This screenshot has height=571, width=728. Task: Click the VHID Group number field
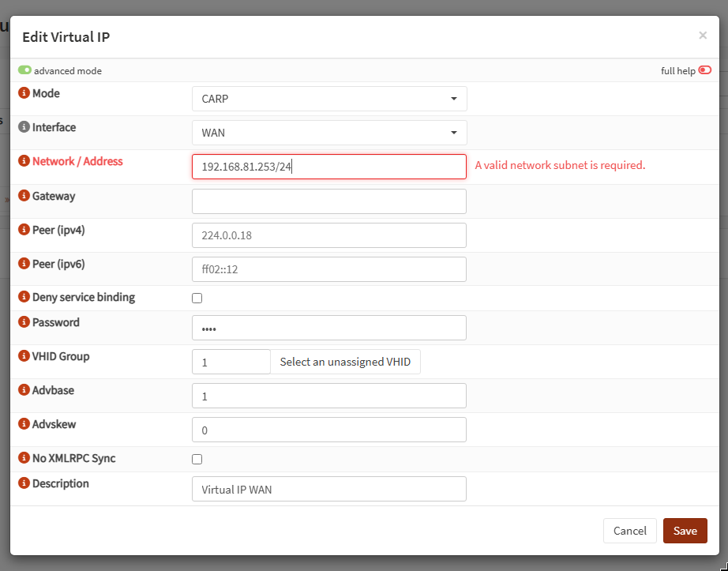coord(231,362)
